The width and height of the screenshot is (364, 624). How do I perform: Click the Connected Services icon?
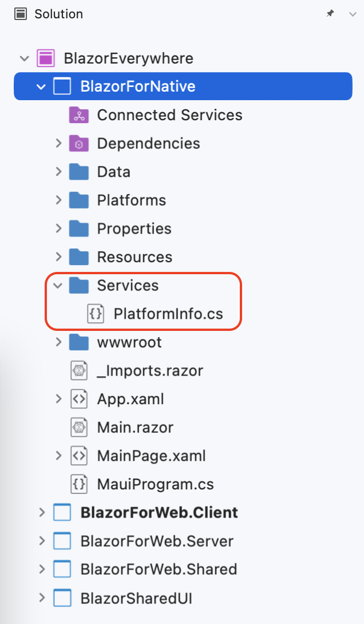tap(79, 115)
